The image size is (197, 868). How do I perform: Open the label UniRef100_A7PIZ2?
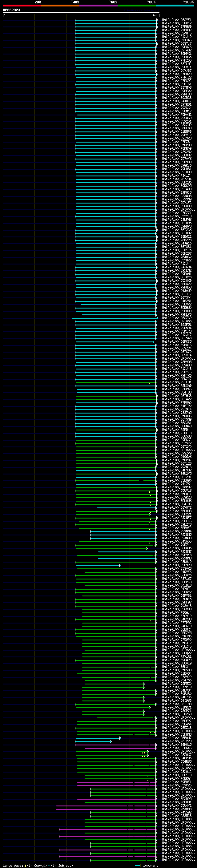coord(177,78)
